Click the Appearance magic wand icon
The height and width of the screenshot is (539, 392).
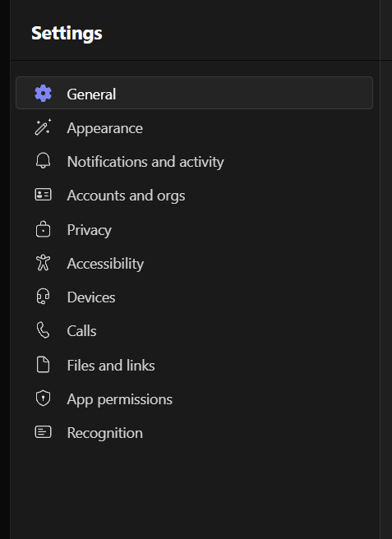tap(43, 127)
